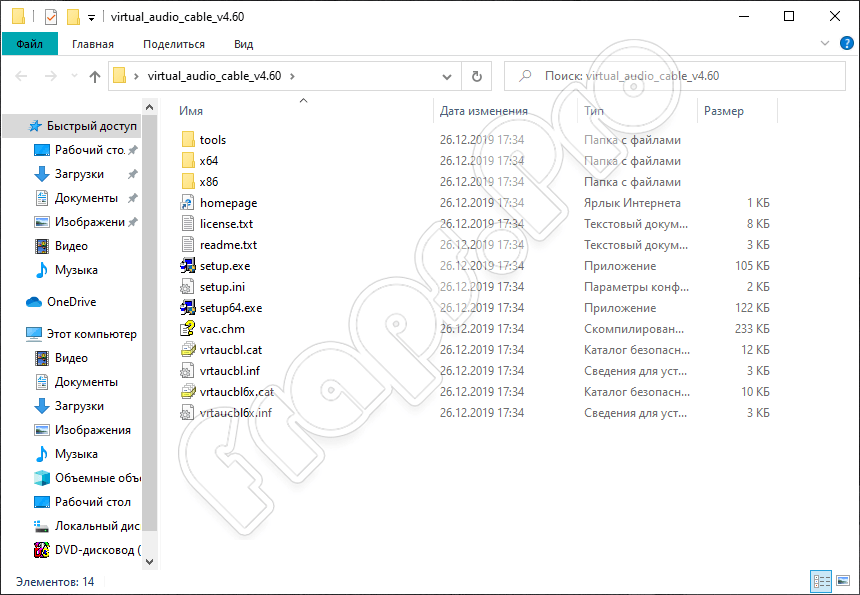The width and height of the screenshot is (860, 595).
Task: Click the vac.chm help file icon
Action: tap(188, 329)
